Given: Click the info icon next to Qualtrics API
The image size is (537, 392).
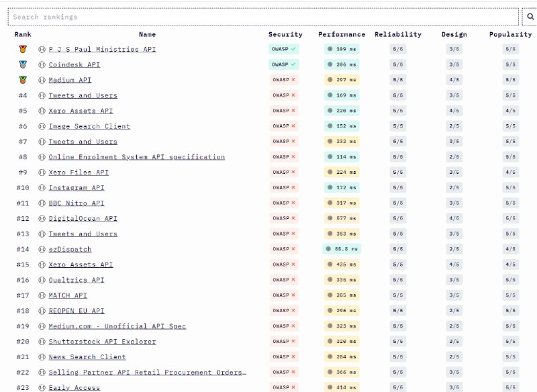Looking at the screenshot, I should click(x=40, y=279).
